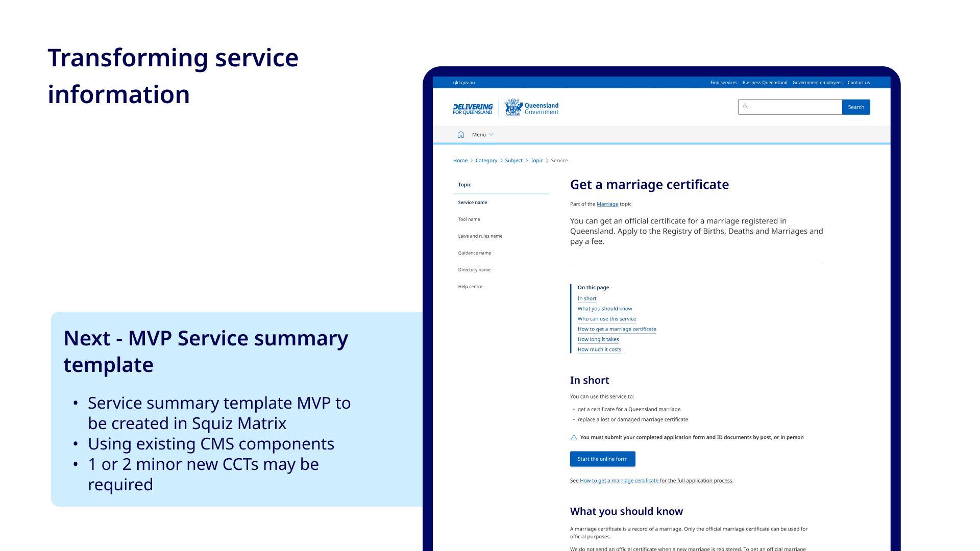Screen dimensions: 980x551
Task: Jump to Who can use this service
Action: tap(606, 319)
